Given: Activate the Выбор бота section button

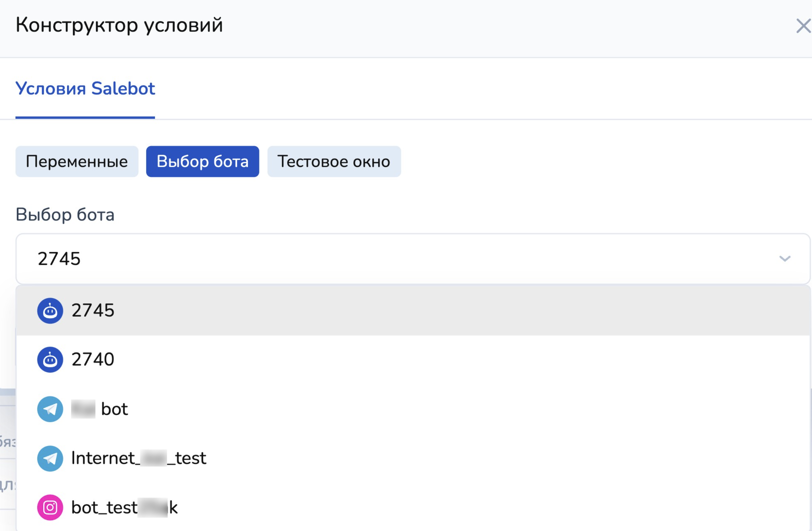Looking at the screenshot, I should (x=203, y=161).
